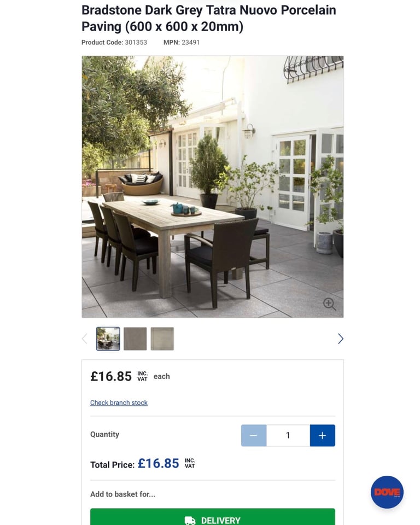Click the delivery truck icon
Image resolution: width=420 pixels, height=525 pixels.
click(x=190, y=520)
